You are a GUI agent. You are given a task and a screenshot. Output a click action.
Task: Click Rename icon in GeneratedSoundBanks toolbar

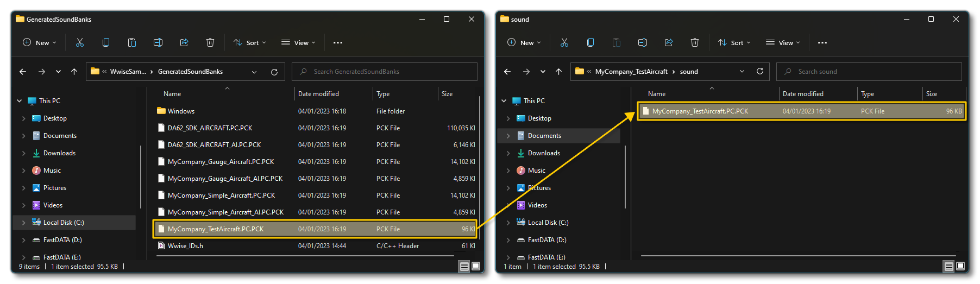coord(158,42)
